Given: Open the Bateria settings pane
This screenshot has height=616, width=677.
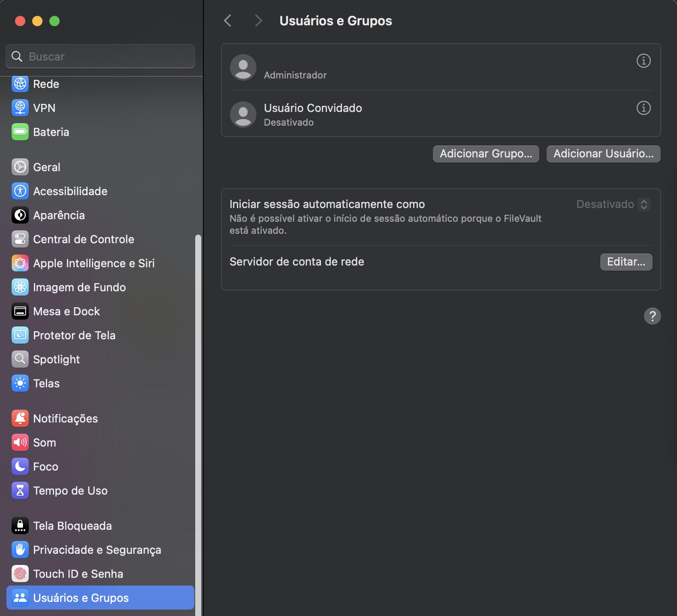Looking at the screenshot, I should [x=51, y=132].
